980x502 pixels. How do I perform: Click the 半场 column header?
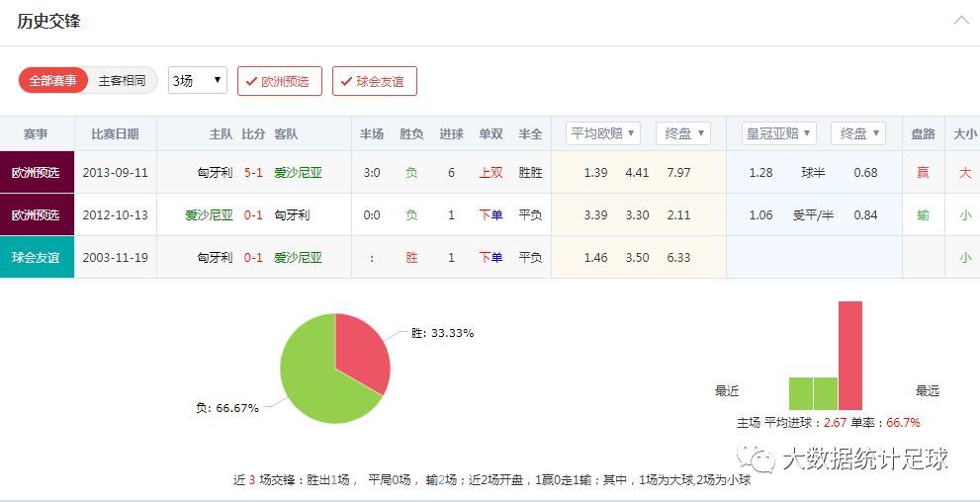372,133
